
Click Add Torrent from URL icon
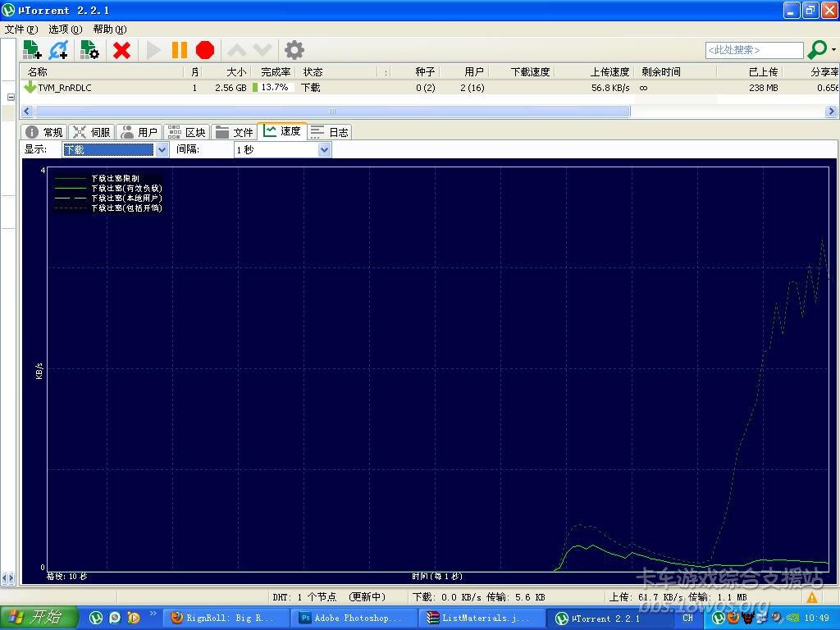click(58, 50)
